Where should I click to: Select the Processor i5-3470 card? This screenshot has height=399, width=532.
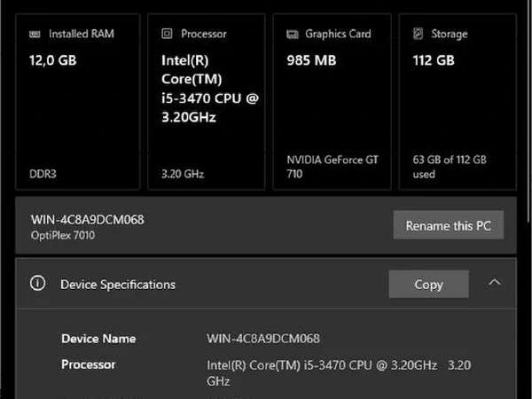[207, 102]
